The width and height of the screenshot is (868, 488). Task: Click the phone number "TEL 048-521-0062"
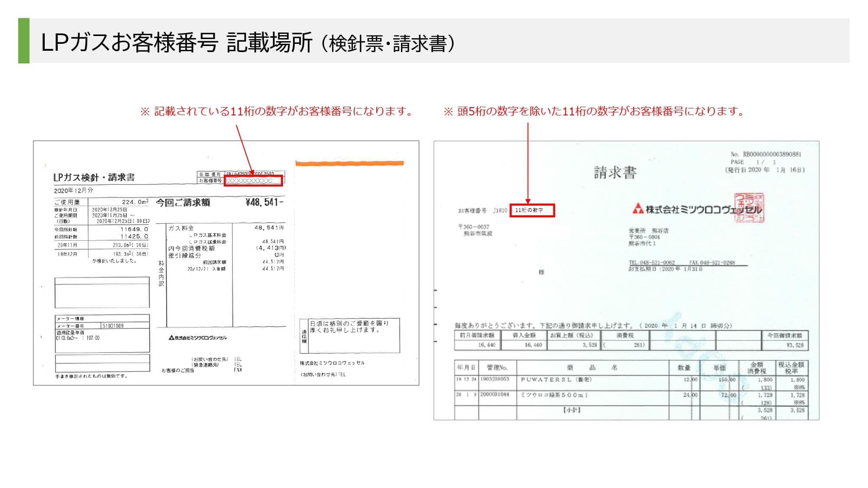point(652,262)
